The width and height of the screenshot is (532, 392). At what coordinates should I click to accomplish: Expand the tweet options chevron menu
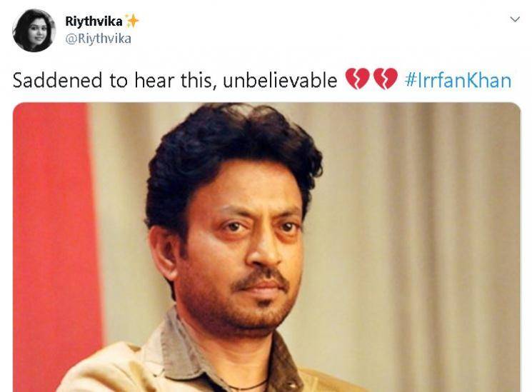click(x=515, y=19)
